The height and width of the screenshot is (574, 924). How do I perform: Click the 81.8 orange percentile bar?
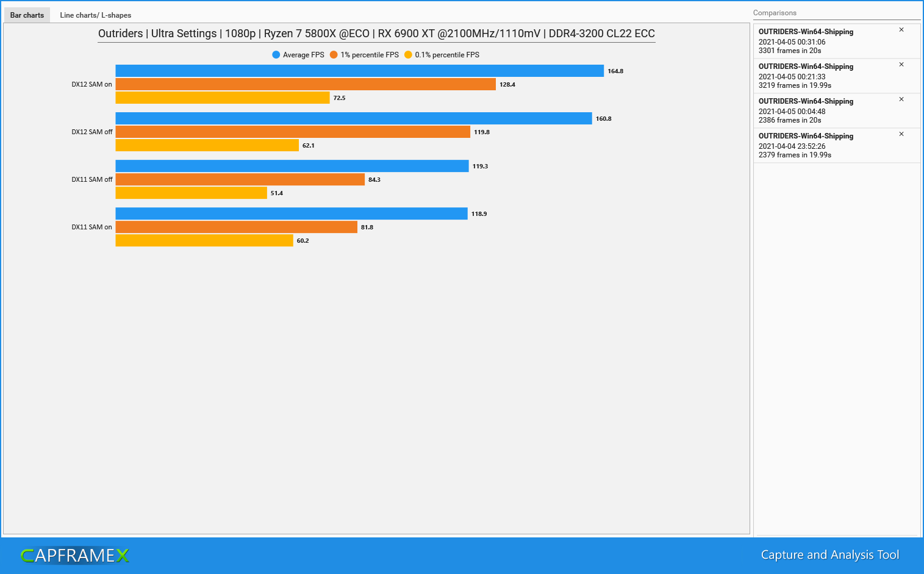point(237,228)
